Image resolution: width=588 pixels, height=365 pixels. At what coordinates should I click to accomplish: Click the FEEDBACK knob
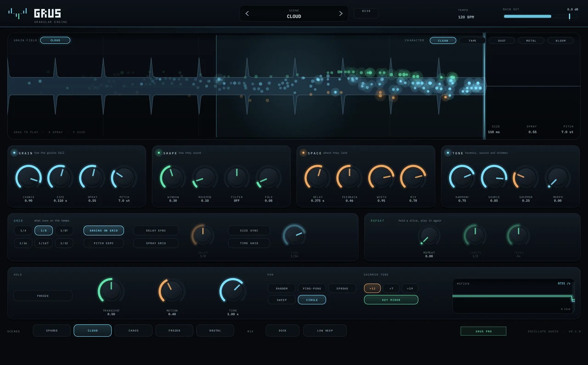(349, 178)
